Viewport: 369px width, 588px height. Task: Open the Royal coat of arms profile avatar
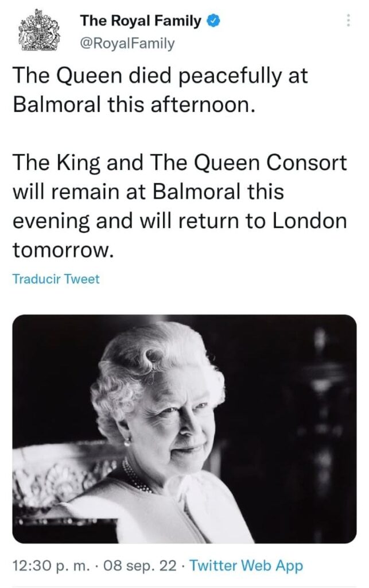(40, 31)
